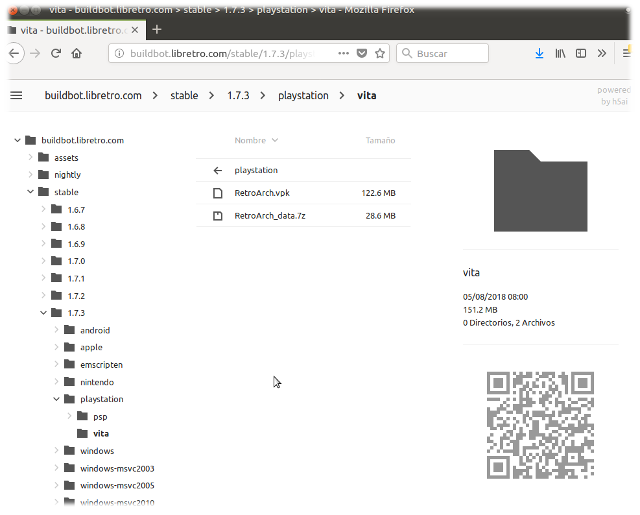Click the folder icon beside psp

[x=83, y=416]
